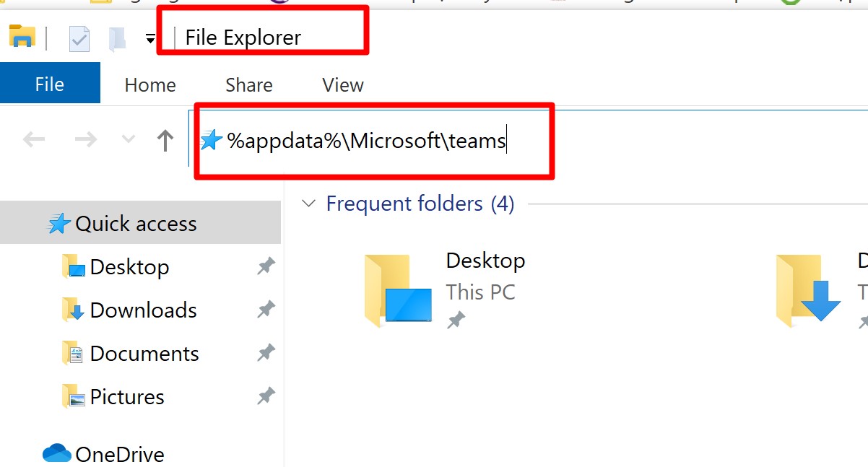The width and height of the screenshot is (868, 467).
Task: Toggle the pin icon beside Documents in sidebar
Action: (266, 354)
